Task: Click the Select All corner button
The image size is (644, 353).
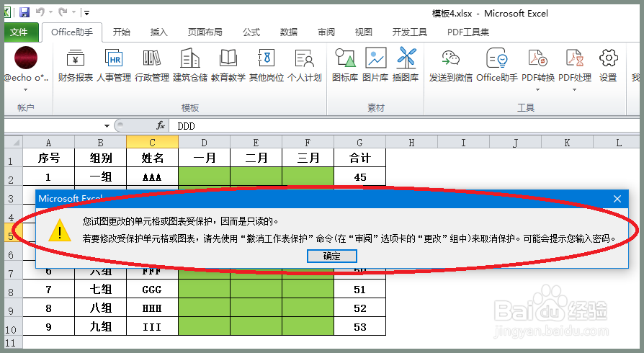Action: (x=14, y=143)
